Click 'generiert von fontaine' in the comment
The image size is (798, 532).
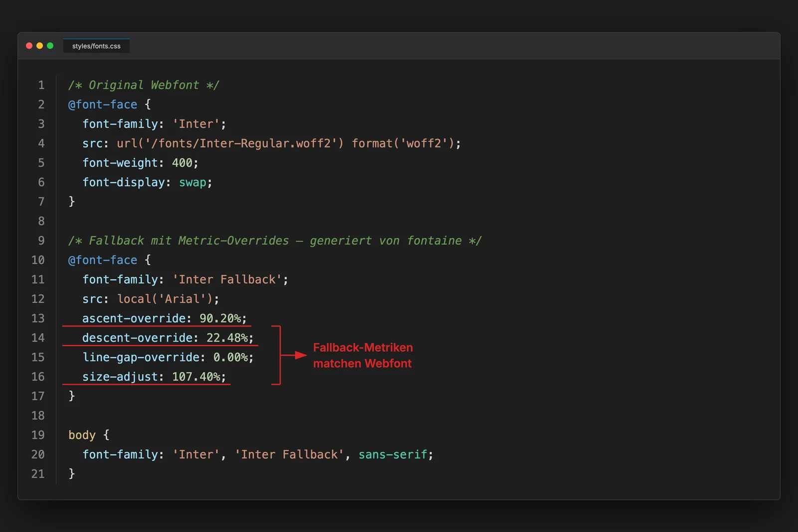click(386, 241)
